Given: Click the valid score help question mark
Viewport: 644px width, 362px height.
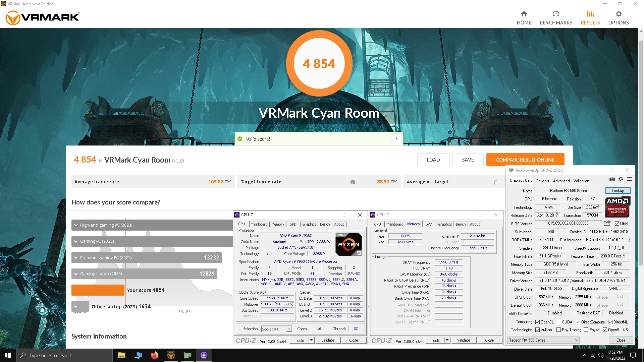Looking at the screenshot, I should pyautogui.click(x=396, y=139).
